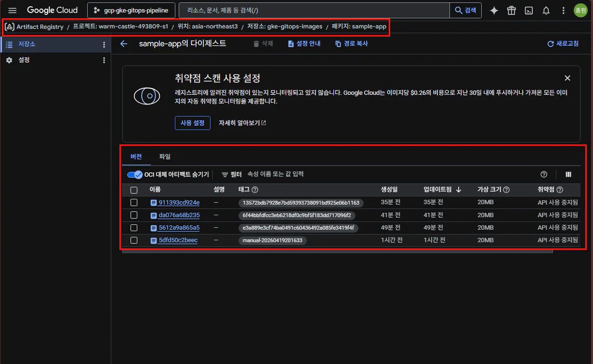Open the table help question icon
Viewport: 593px width, 364px height.
click(x=544, y=174)
